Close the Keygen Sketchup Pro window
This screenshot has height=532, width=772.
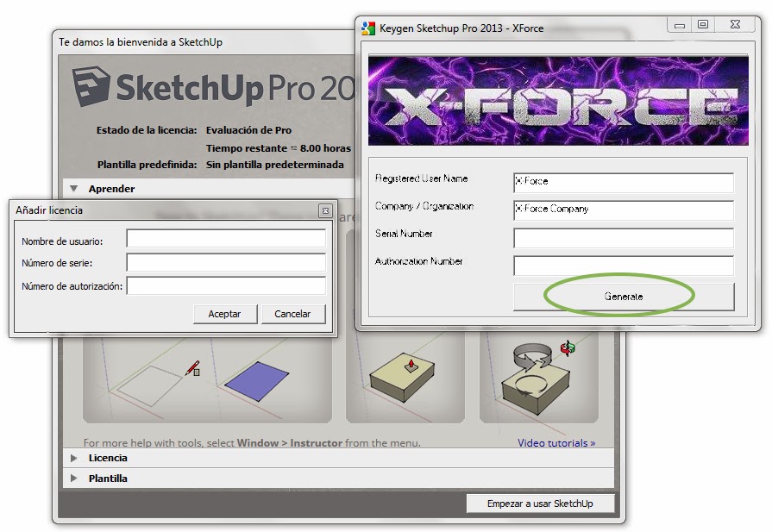tap(735, 25)
